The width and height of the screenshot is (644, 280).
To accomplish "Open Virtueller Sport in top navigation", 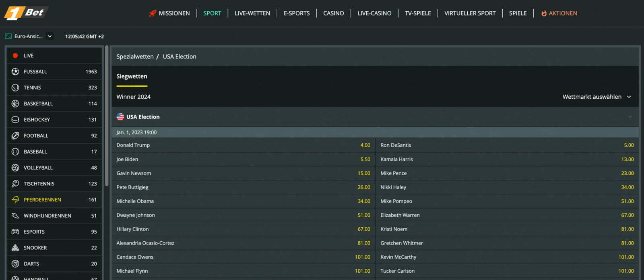I will tap(470, 13).
